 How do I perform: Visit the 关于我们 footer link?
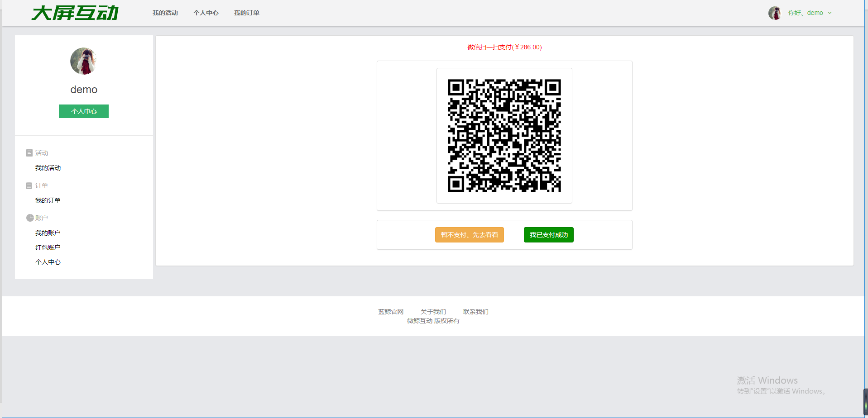[x=433, y=312]
